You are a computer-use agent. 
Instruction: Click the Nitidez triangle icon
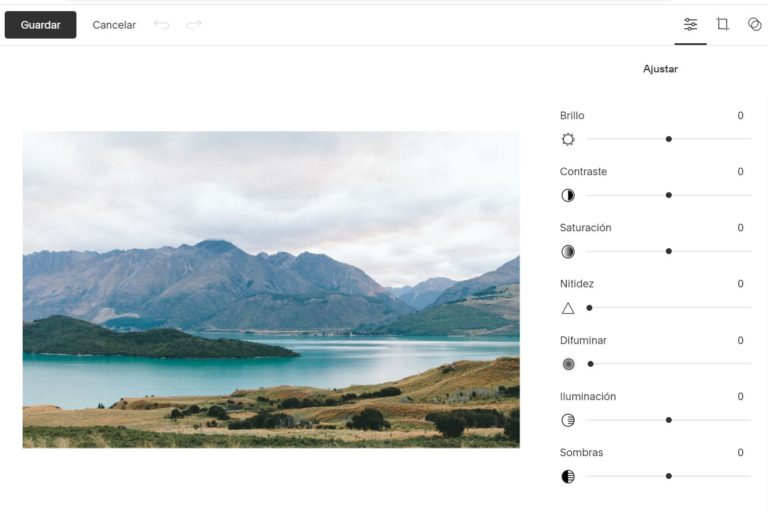(568, 308)
